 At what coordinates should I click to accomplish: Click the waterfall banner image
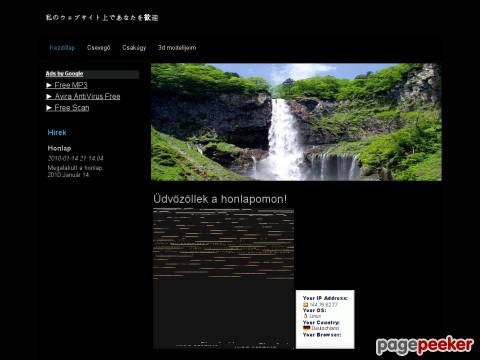click(x=296, y=122)
